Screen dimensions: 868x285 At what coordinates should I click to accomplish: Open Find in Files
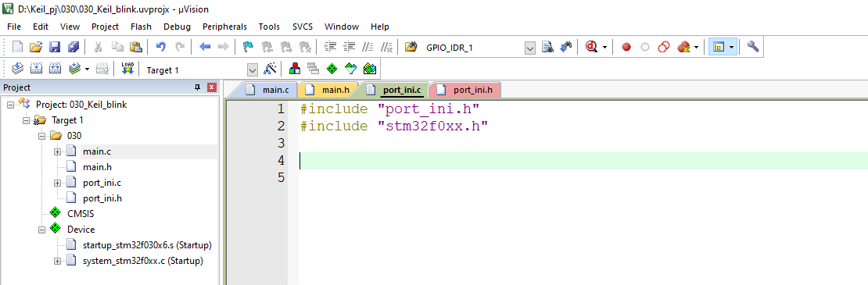(x=411, y=47)
